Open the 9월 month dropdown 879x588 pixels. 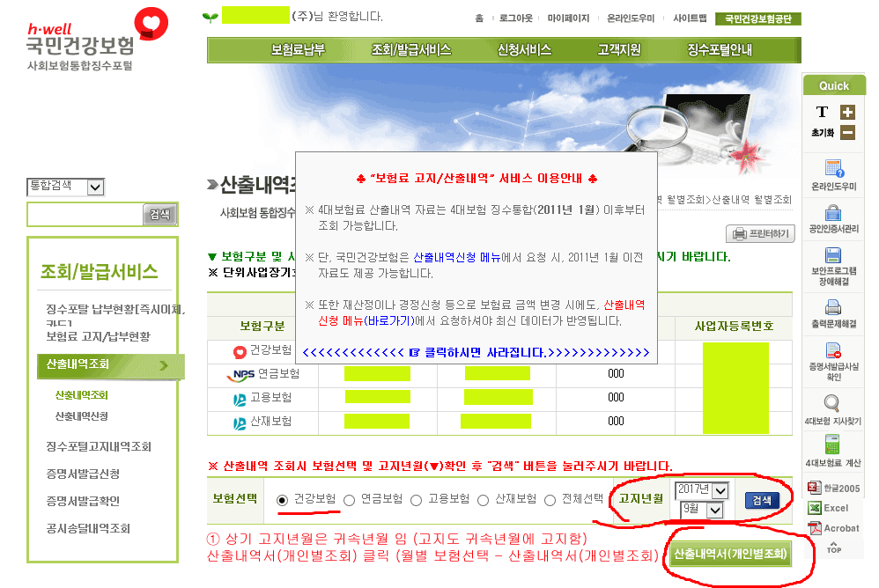point(701,510)
